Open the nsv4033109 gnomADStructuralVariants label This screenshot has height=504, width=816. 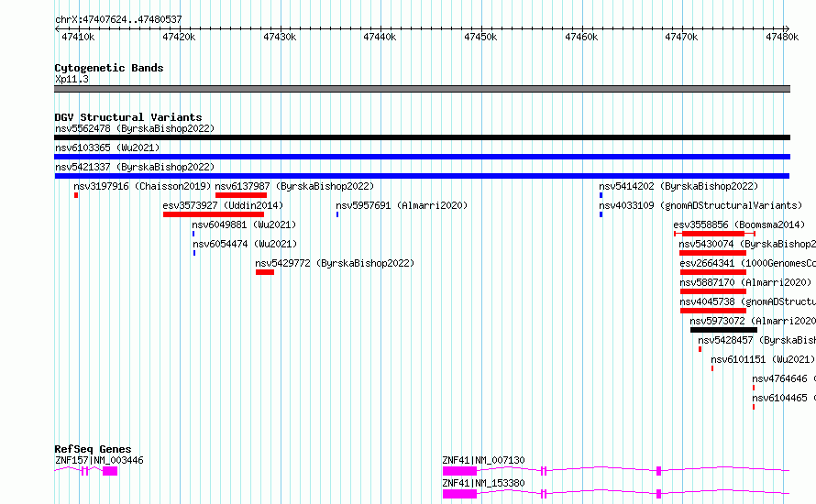click(700, 205)
